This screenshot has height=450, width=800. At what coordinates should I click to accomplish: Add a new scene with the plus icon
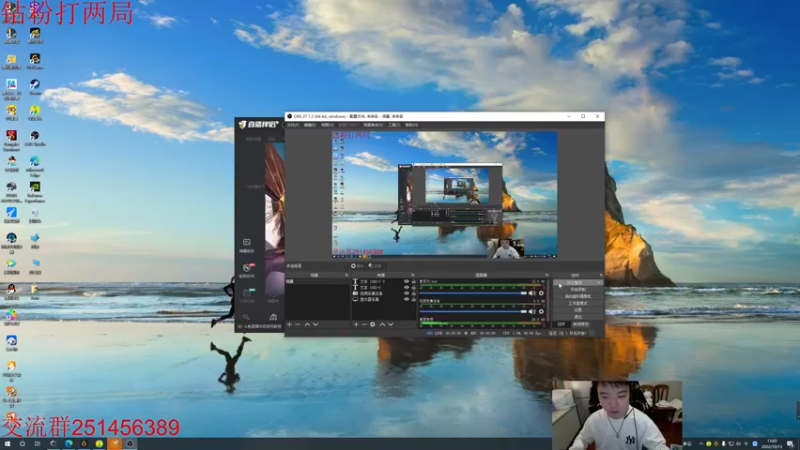click(x=289, y=324)
